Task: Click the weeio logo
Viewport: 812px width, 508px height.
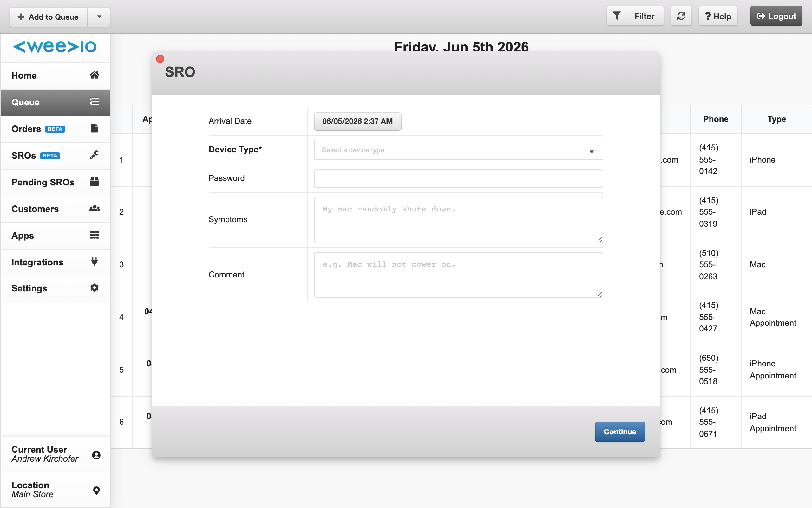Action: (55, 47)
